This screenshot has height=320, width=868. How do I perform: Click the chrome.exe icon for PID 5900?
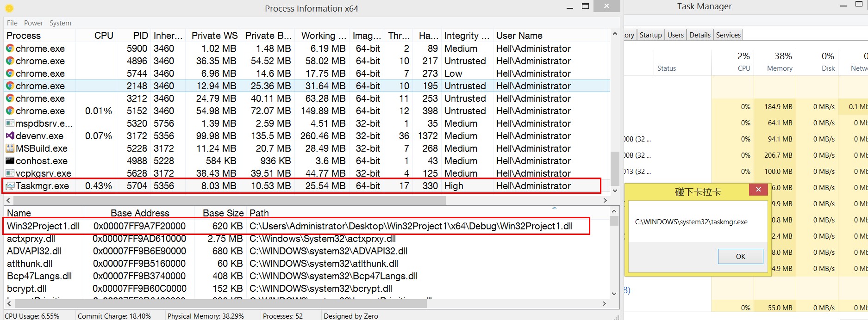[10, 48]
